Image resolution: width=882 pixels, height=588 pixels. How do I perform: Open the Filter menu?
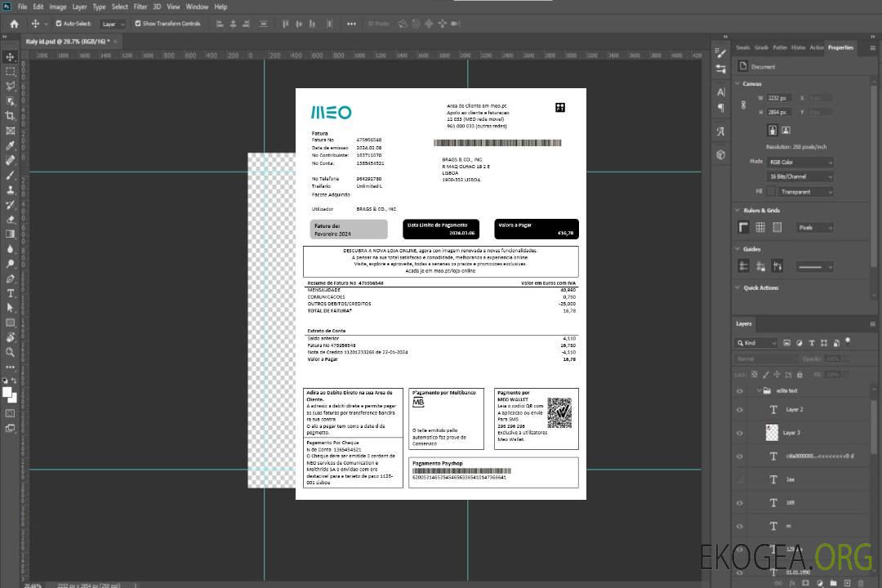[140, 7]
